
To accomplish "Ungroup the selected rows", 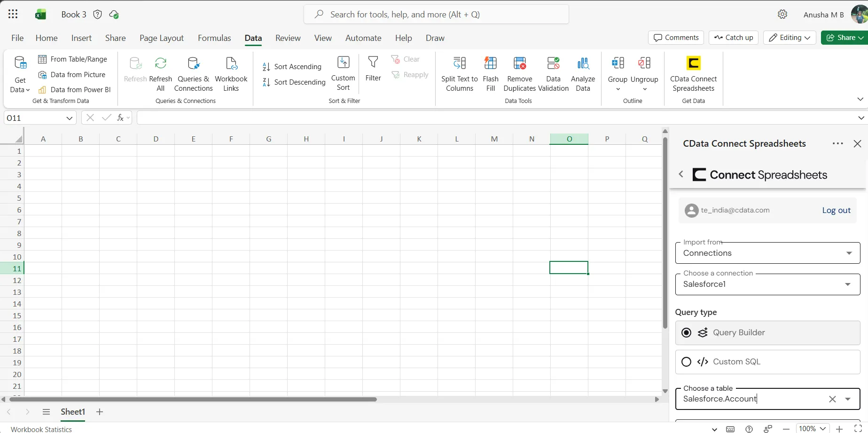I will (644, 74).
